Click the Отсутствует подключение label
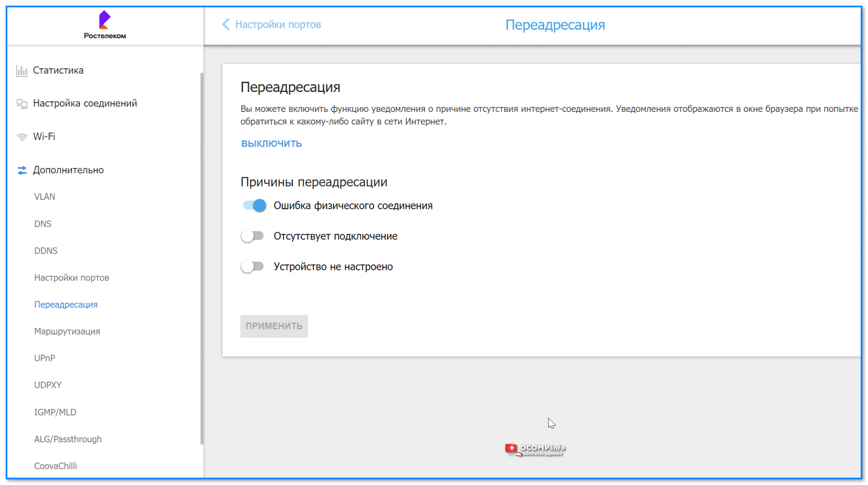 pos(335,236)
